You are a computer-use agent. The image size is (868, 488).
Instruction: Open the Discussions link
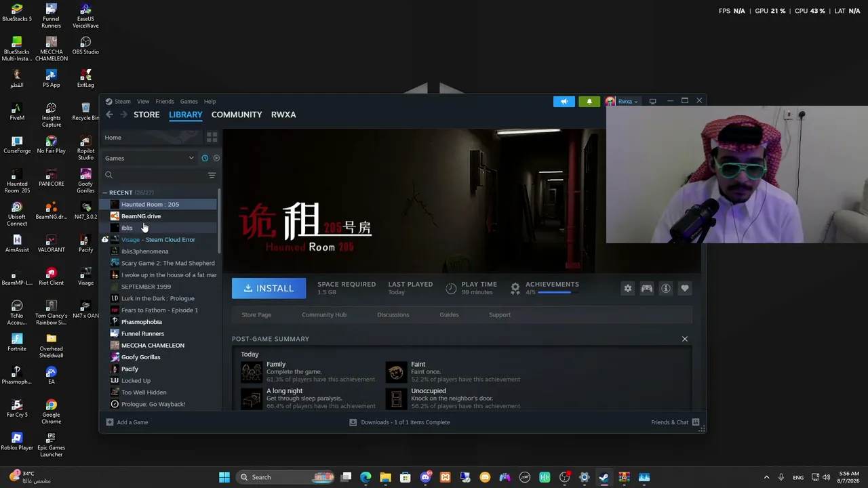(393, 314)
